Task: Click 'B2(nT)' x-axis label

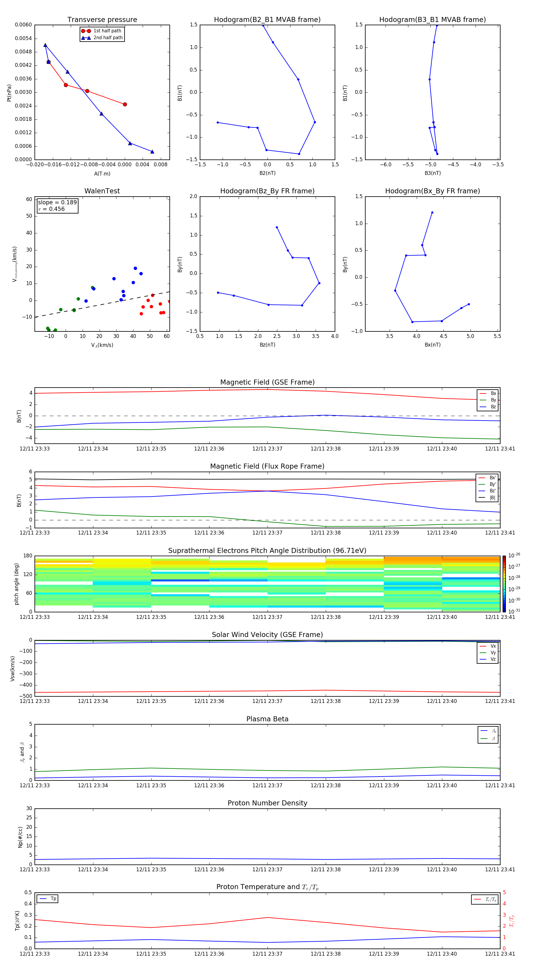Action: pyautogui.click(x=267, y=173)
